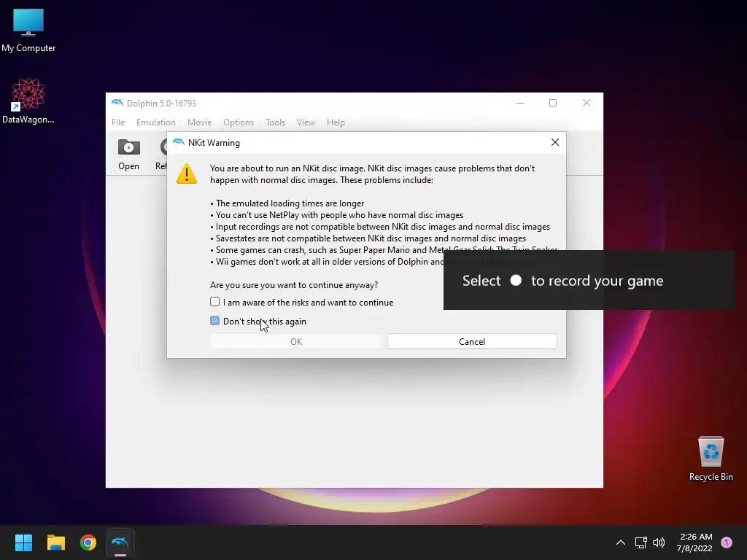The height and width of the screenshot is (560, 747).
Task: Close the NKit Warning dialog
Action: coord(554,142)
